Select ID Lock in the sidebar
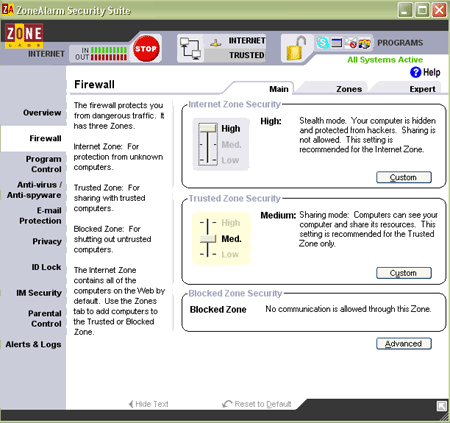The height and width of the screenshot is (423, 450). coord(46,267)
